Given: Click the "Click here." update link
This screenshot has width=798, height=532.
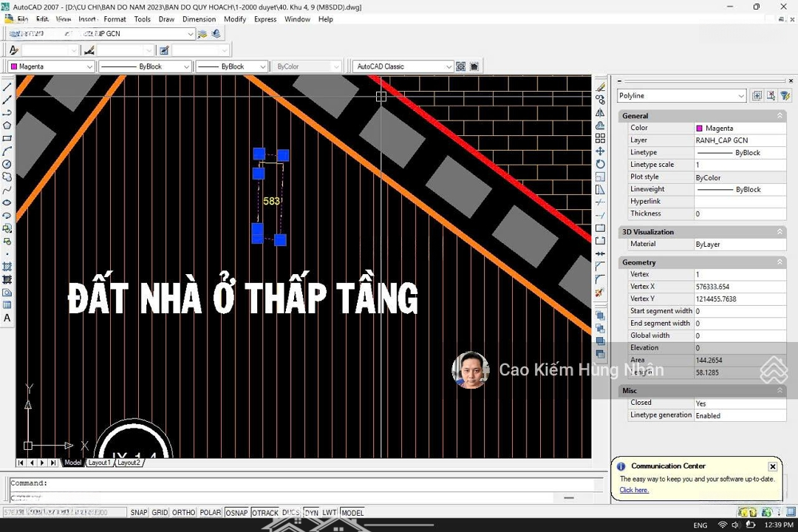Looking at the screenshot, I should point(634,490).
